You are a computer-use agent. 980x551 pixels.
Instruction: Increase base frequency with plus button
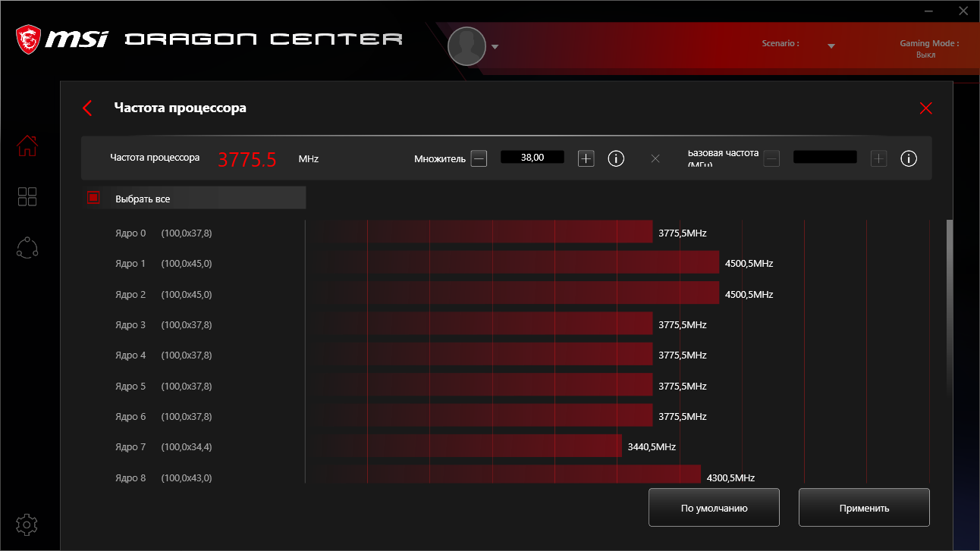click(x=878, y=158)
